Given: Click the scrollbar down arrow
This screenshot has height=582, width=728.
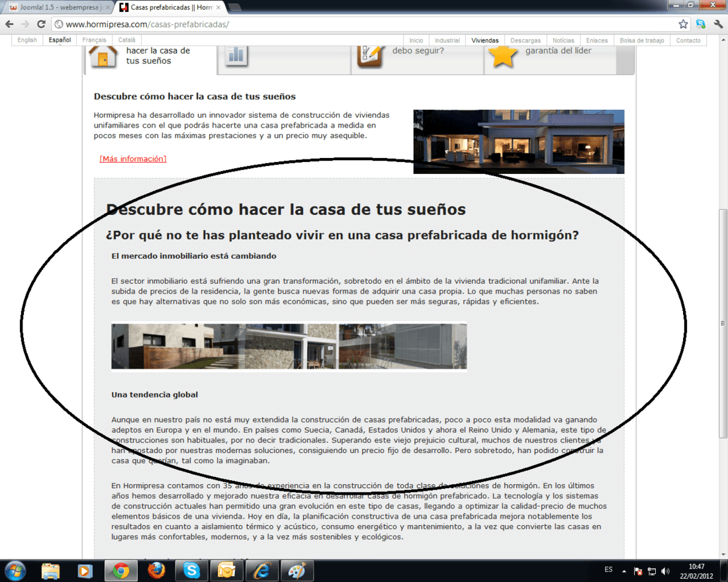Looking at the screenshot, I should coord(723,555).
